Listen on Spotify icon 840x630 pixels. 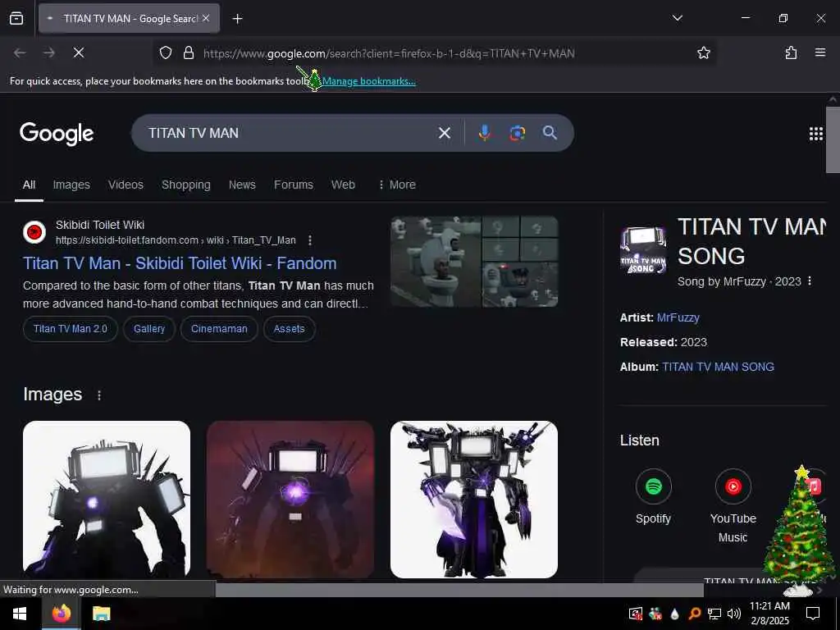click(653, 486)
